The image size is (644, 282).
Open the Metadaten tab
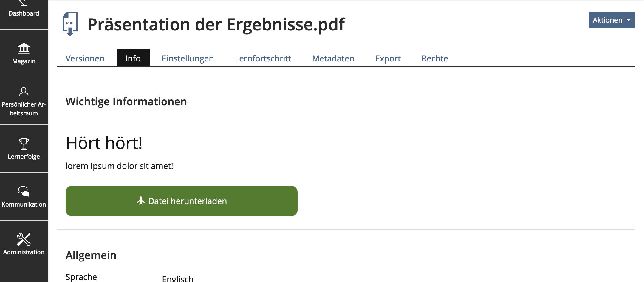click(333, 58)
